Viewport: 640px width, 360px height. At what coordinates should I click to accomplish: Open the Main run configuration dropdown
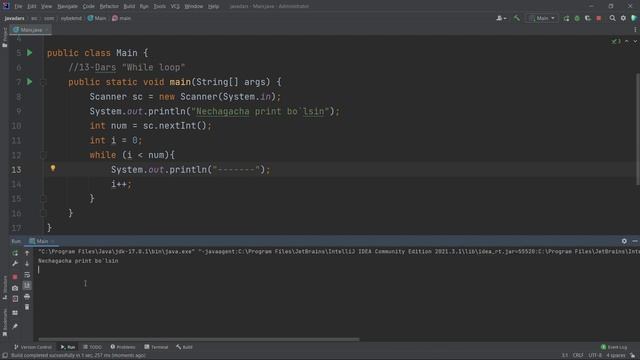coord(542,18)
